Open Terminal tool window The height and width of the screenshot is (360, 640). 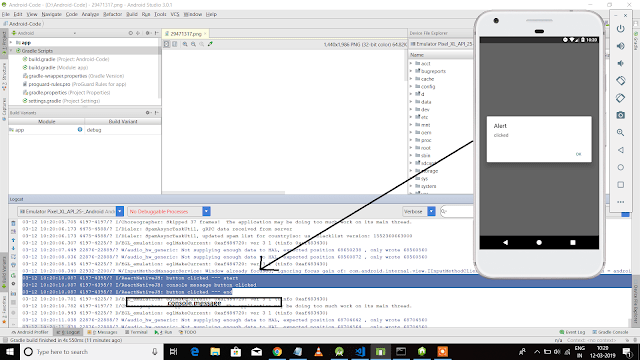(136, 332)
